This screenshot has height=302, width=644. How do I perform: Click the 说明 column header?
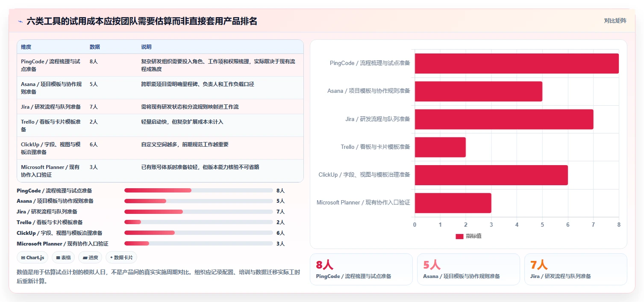pyautogui.click(x=146, y=47)
